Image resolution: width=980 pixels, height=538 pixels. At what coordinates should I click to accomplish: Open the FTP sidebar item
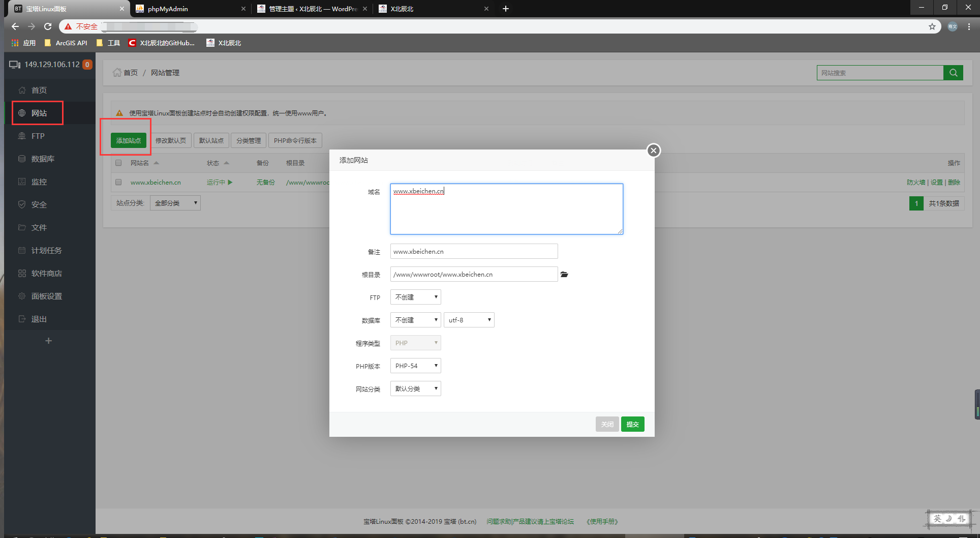(38, 136)
